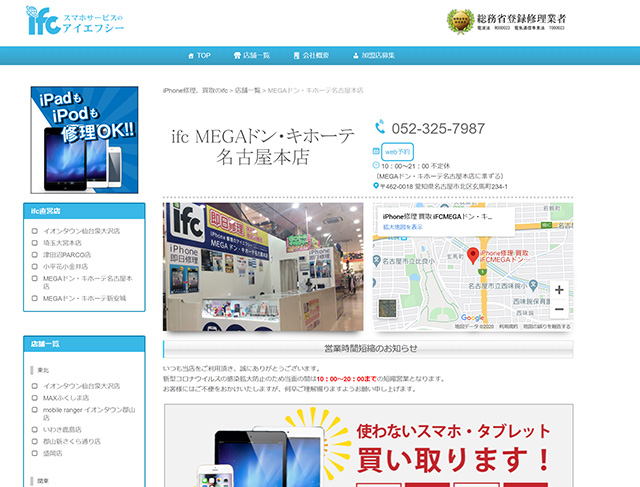Select 小平花小金井店 in sidebar

[65, 267]
